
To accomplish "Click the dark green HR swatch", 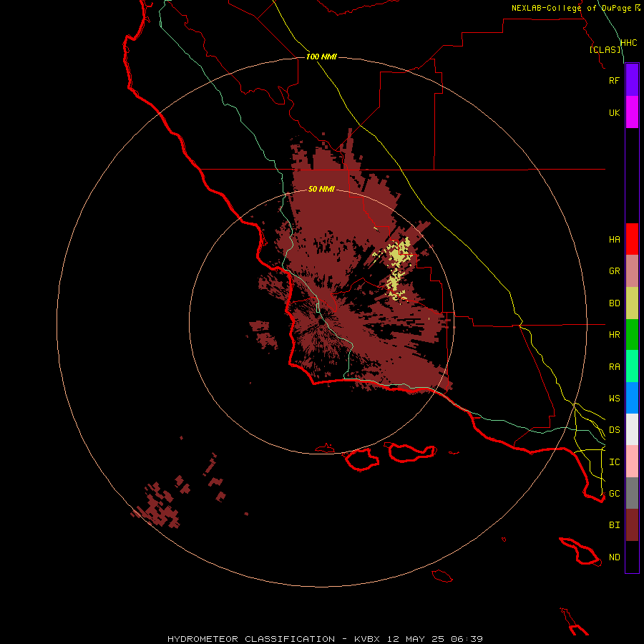I will (x=632, y=335).
